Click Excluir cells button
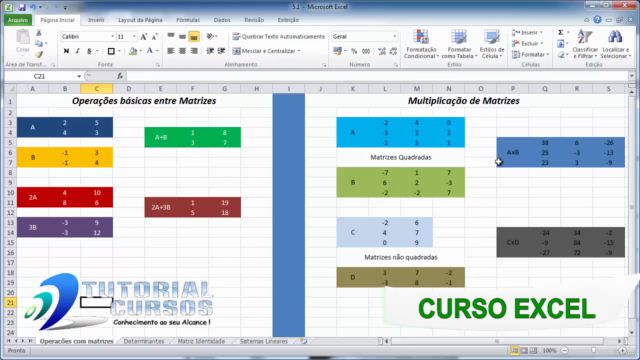This screenshot has height=360, width=640. [527, 43]
